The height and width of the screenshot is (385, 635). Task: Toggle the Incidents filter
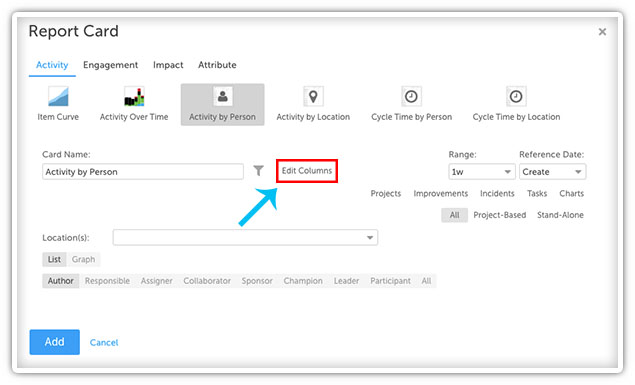click(497, 194)
